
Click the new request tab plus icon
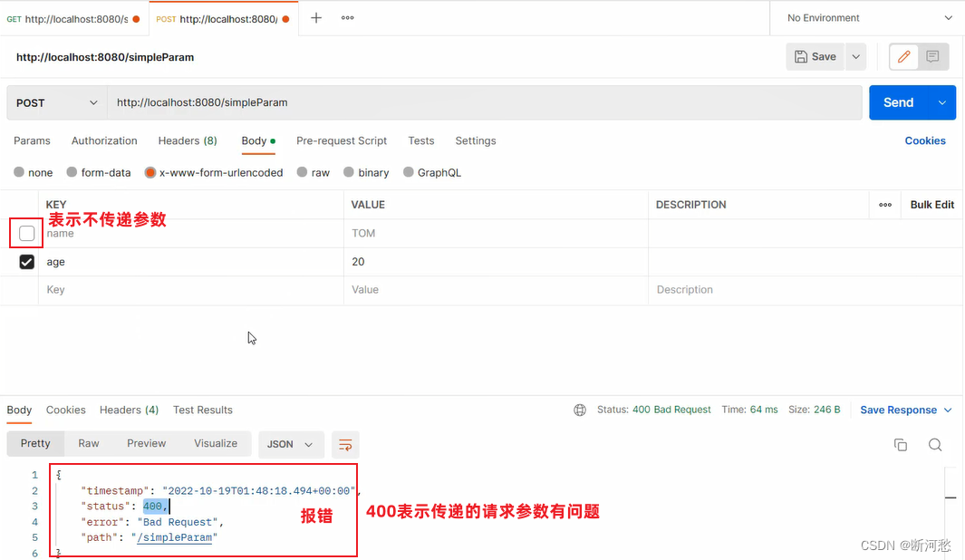(314, 17)
